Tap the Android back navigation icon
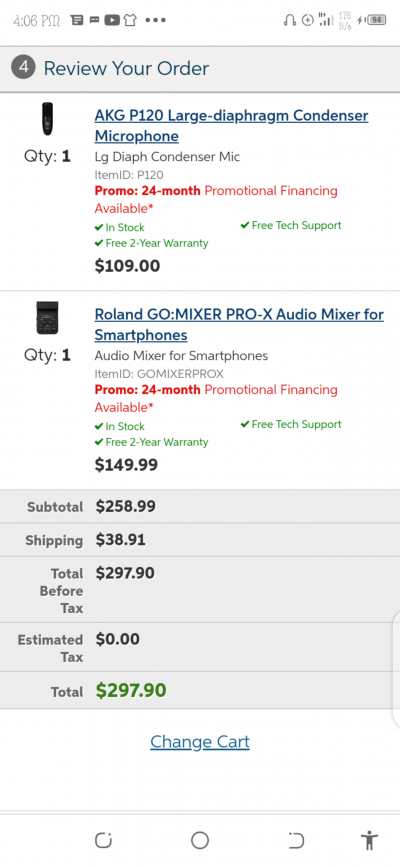This screenshot has width=400, height=867. tap(297, 840)
